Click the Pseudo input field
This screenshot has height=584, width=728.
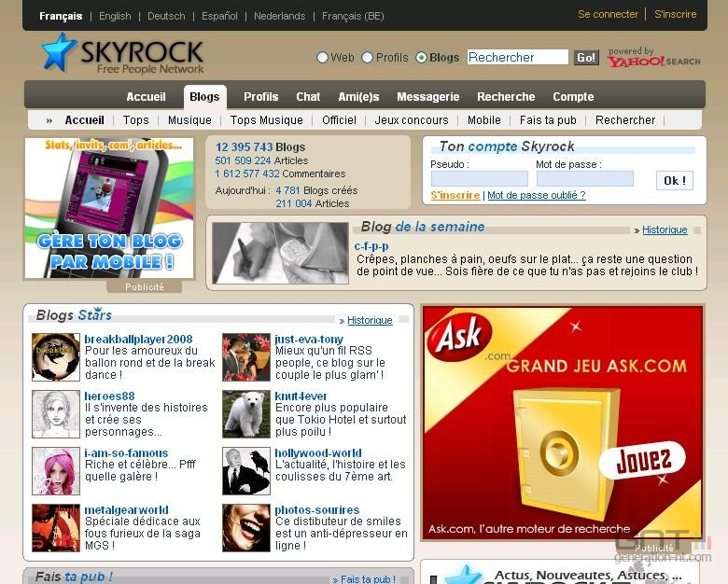click(480, 179)
